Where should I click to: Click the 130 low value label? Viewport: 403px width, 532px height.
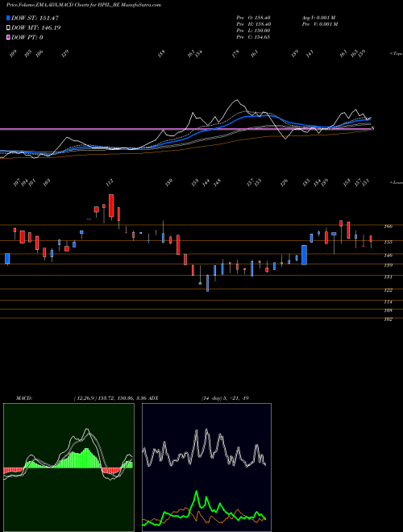[168, 182]
